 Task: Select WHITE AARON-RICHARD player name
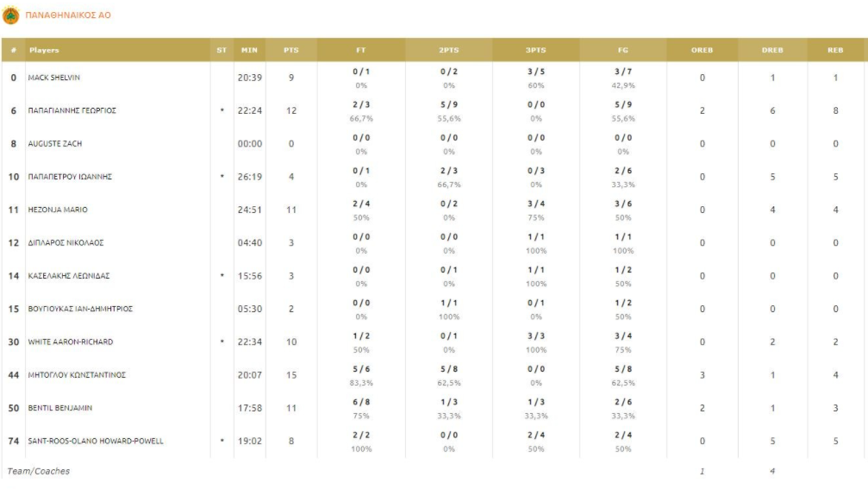point(71,342)
